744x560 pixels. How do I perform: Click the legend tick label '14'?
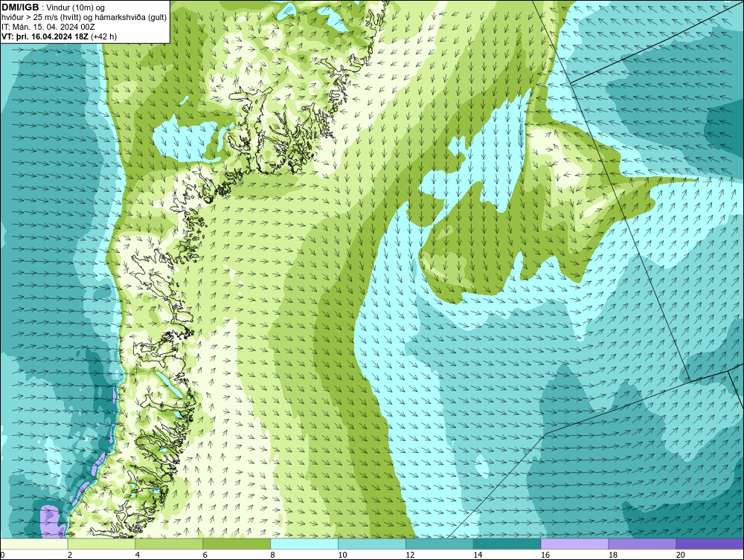point(478,555)
